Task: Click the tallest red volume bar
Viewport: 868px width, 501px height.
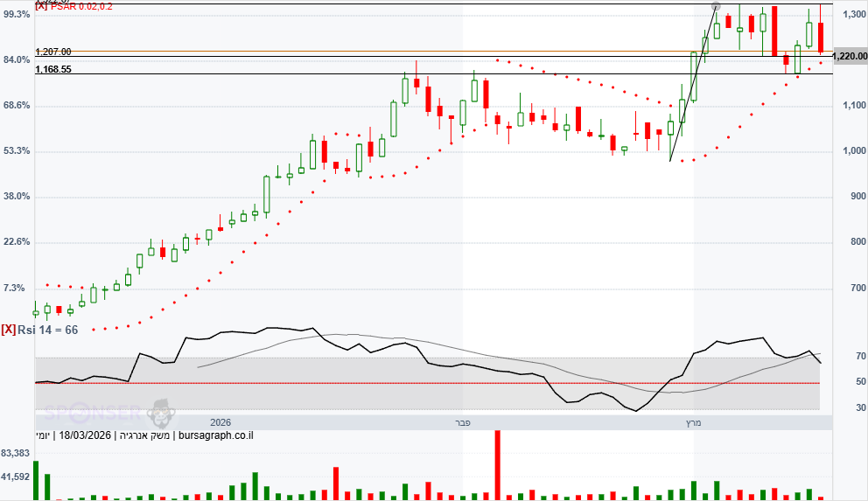Action: point(497,464)
